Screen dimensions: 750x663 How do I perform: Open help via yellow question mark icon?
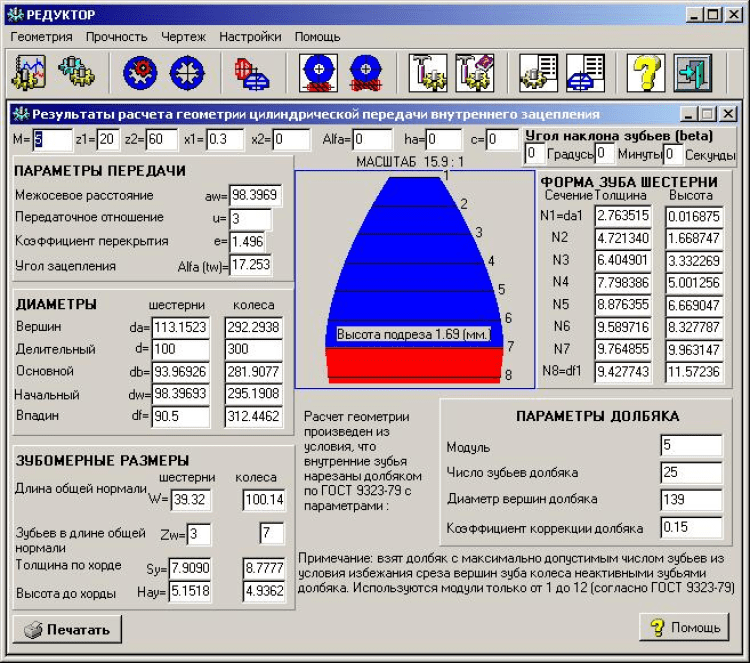coord(647,72)
